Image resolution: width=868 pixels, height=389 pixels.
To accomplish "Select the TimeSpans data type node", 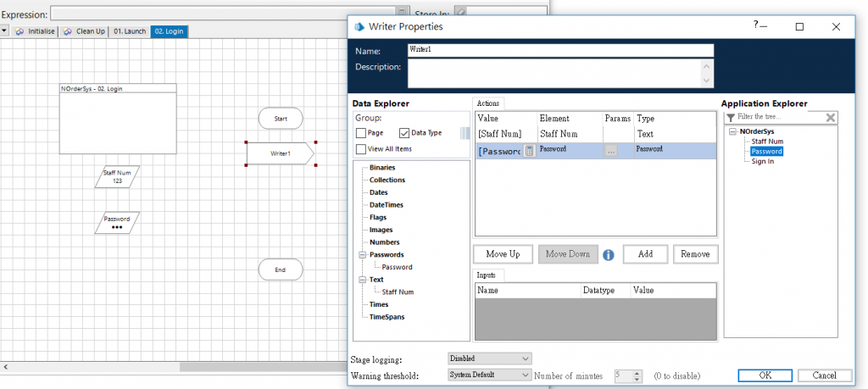I will click(387, 318).
